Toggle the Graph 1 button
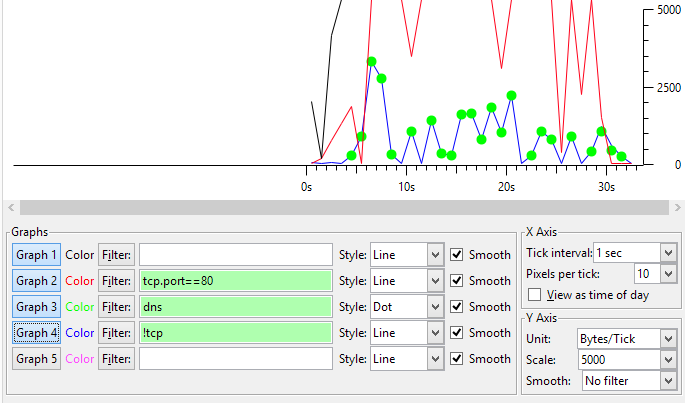Screen dimensions: 685x403 (36, 255)
